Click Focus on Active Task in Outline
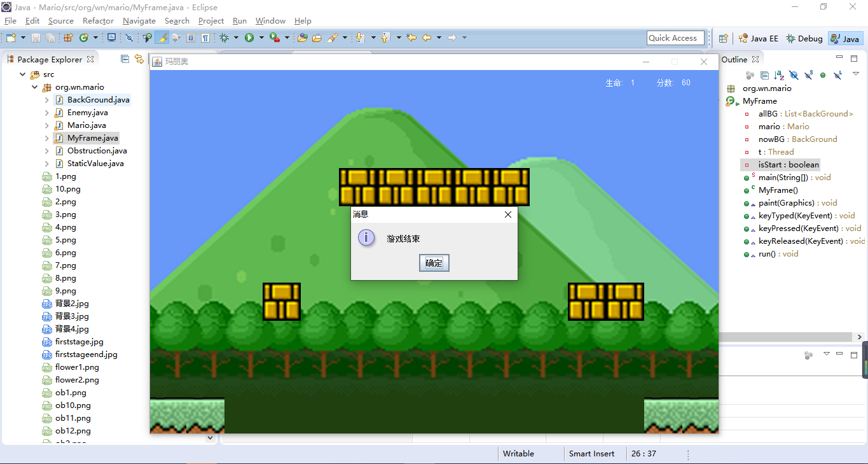 750,75
